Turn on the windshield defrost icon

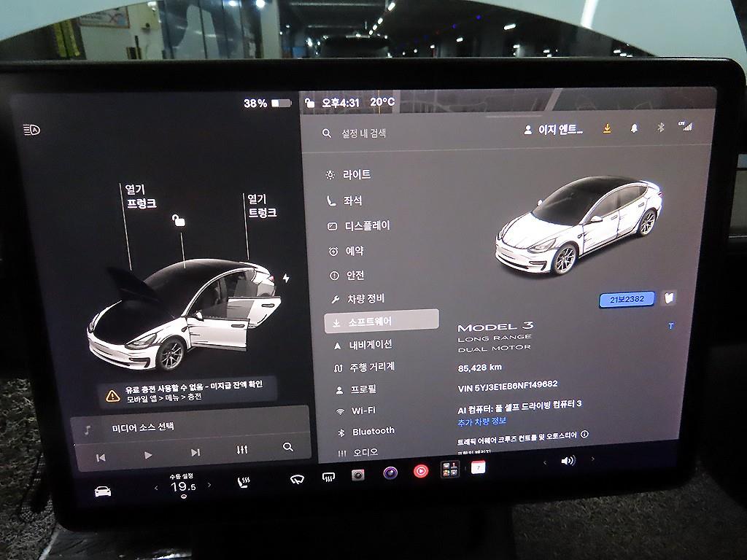(x=328, y=477)
